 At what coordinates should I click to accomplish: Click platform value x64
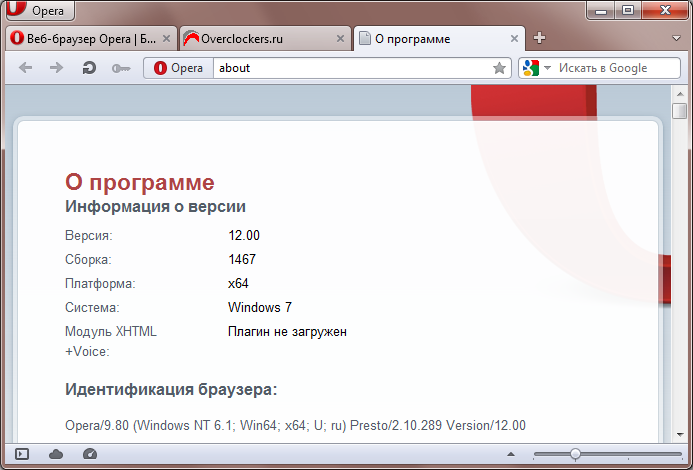point(238,283)
